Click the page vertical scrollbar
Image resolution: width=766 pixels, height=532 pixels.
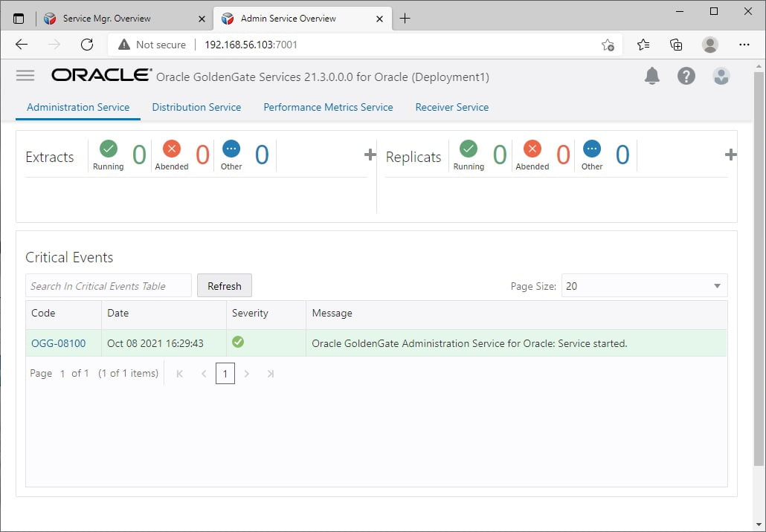coord(758,268)
